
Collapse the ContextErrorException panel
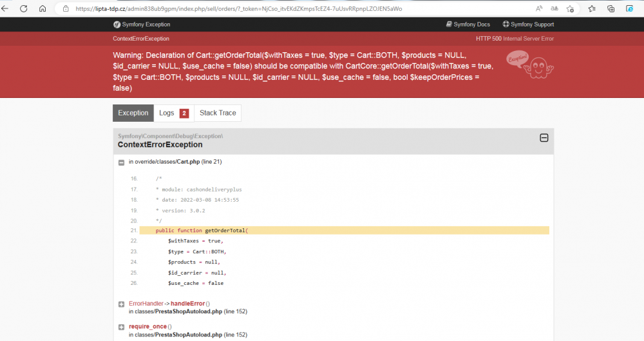coord(544,138)
